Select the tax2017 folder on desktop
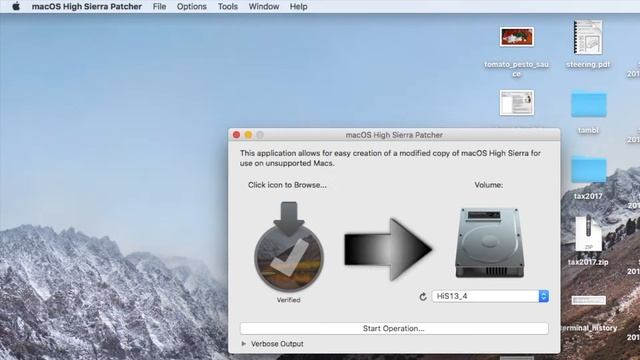640x360 pixels. coord(589,169)
